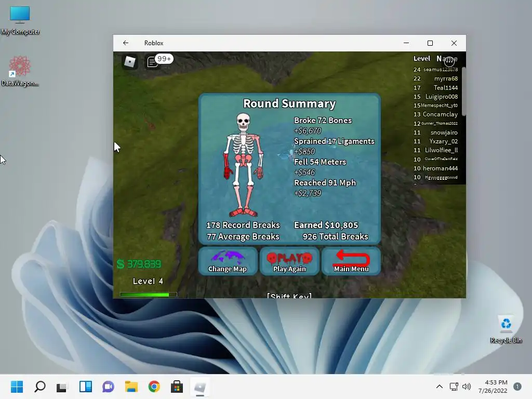Open the chat icon with 99+ badge
The image size is (532, 399).
coord(160,61)
